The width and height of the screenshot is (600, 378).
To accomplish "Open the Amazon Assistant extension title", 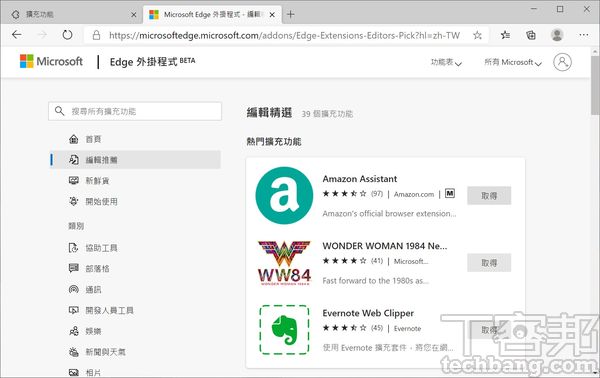I will pyautogui.click(x=360, y=179).
